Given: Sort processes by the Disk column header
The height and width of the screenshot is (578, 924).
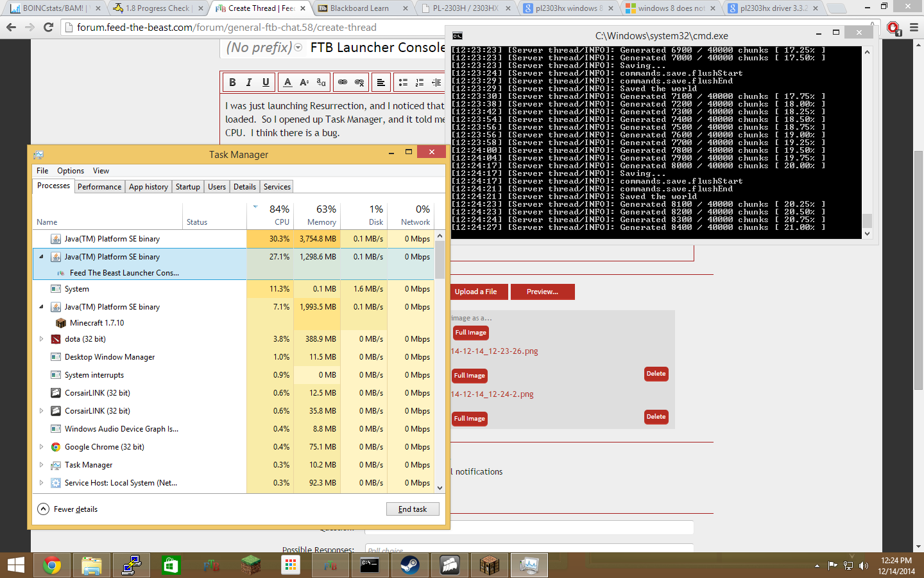Looking at the screenshot, I should point(364,215).
